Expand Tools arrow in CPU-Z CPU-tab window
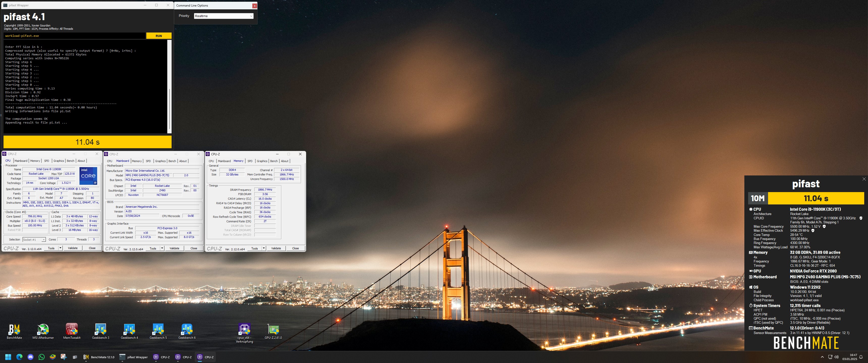The image size is (868, 363). coord(60,248)
